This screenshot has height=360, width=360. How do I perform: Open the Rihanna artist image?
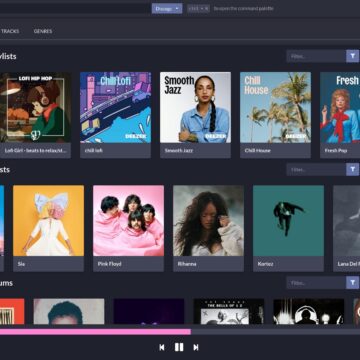[x=209, y=221]
